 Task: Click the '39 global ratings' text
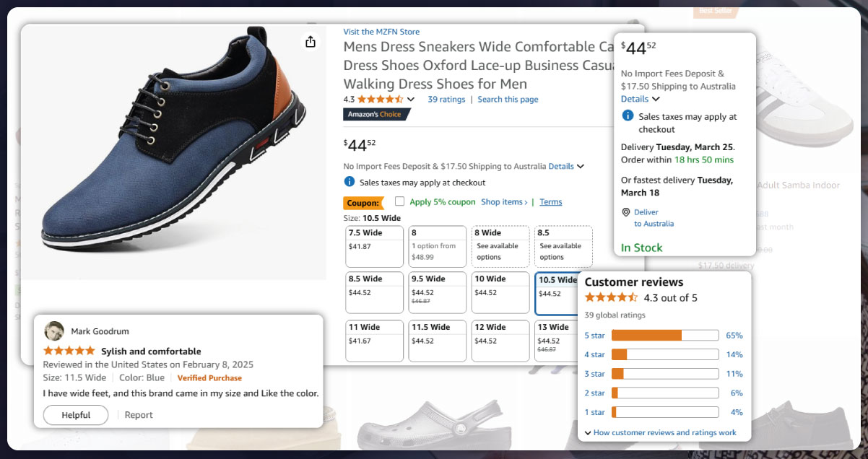coord(615,315)
